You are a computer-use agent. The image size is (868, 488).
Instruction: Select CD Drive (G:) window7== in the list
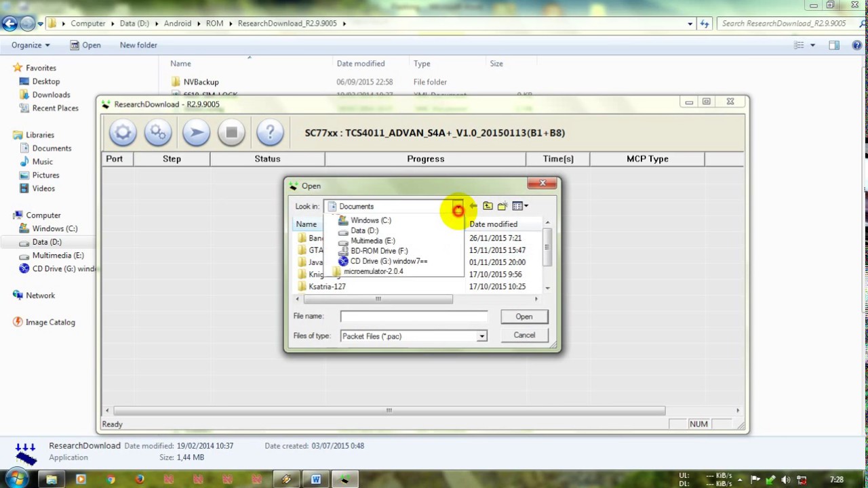click(389, 261)
